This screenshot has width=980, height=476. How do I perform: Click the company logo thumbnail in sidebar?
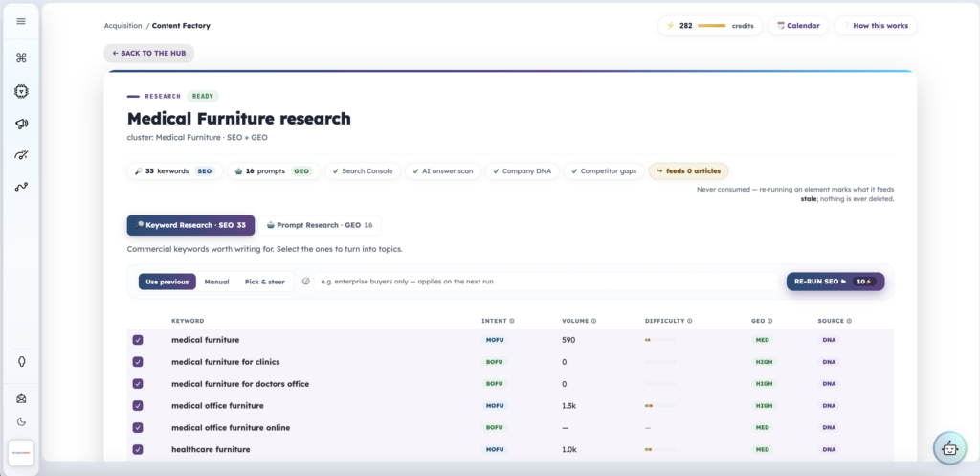[21, 453]
